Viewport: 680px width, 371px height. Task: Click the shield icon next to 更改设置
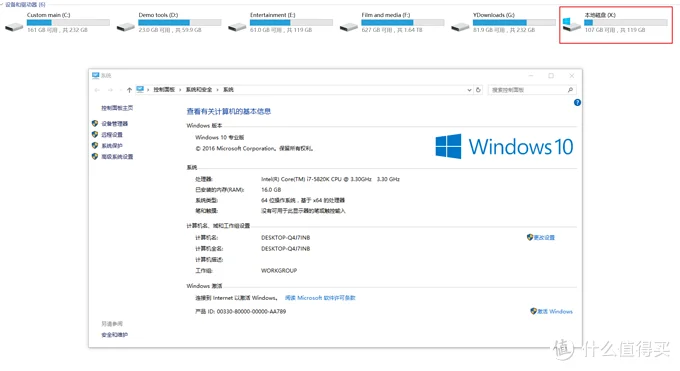point(530,237)
